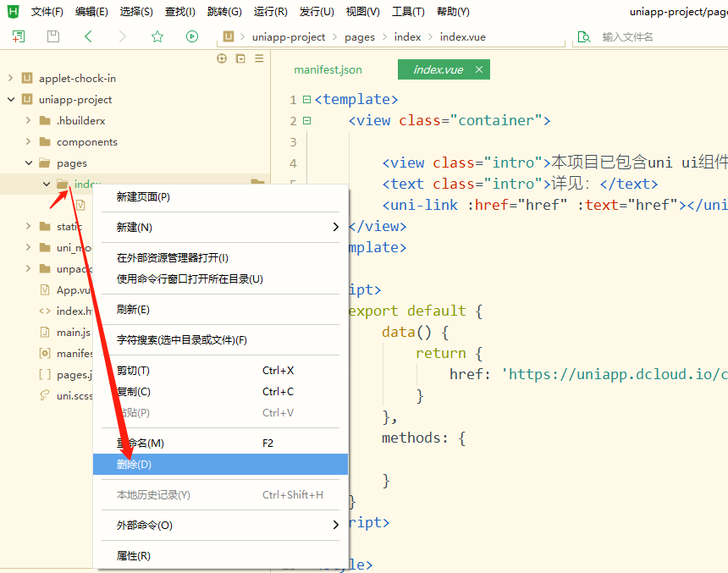Open the 文件(F) menu
This screenshot has height=573, width=728.
(x=47, y=12)
